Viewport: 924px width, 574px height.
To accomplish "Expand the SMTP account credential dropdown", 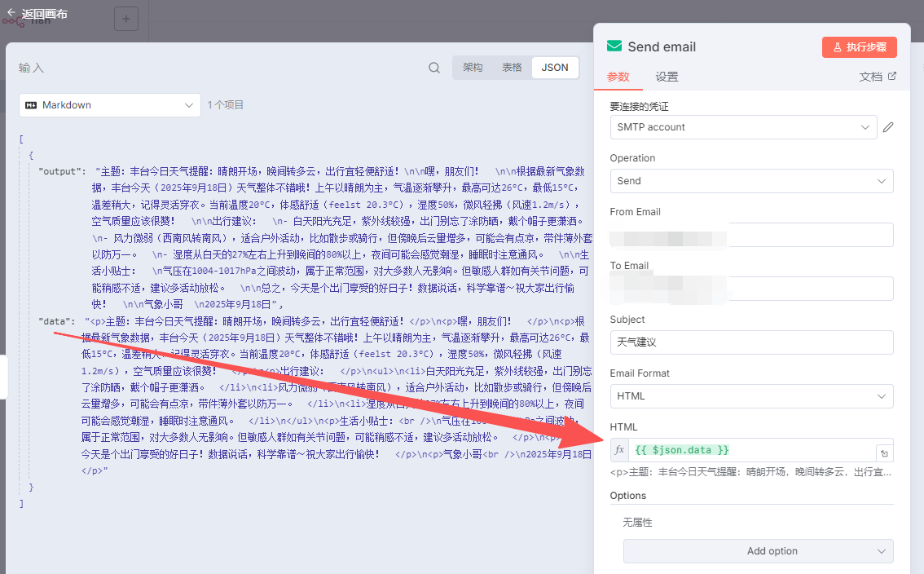I will pyautogui.click(x=743, y=127).
